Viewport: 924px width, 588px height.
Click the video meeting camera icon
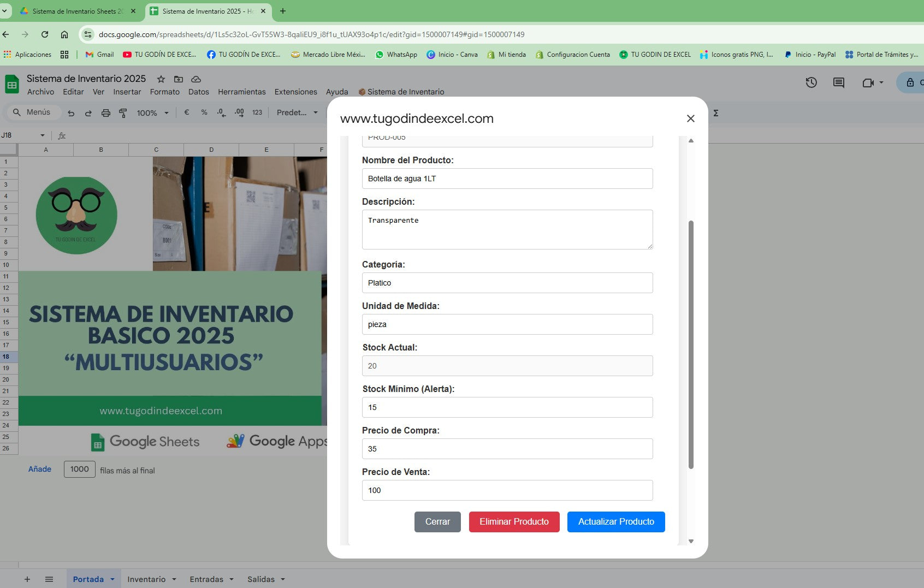coord(868,82)
